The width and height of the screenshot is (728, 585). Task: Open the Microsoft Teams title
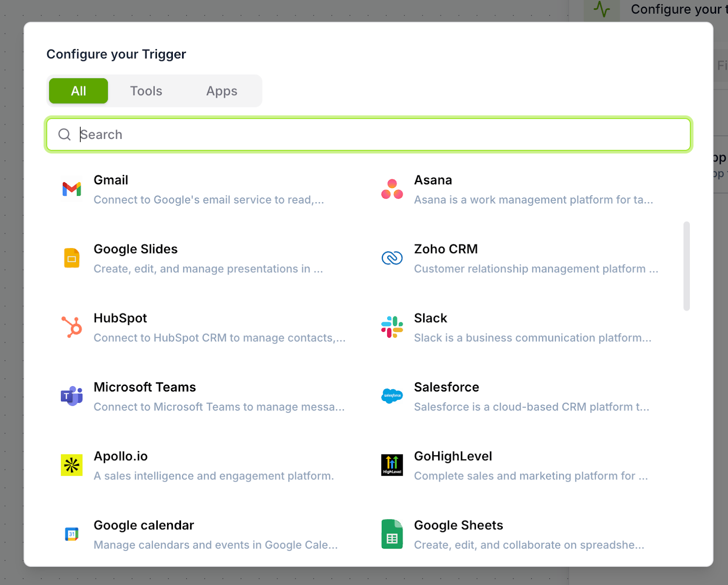[x=145, y=387]
